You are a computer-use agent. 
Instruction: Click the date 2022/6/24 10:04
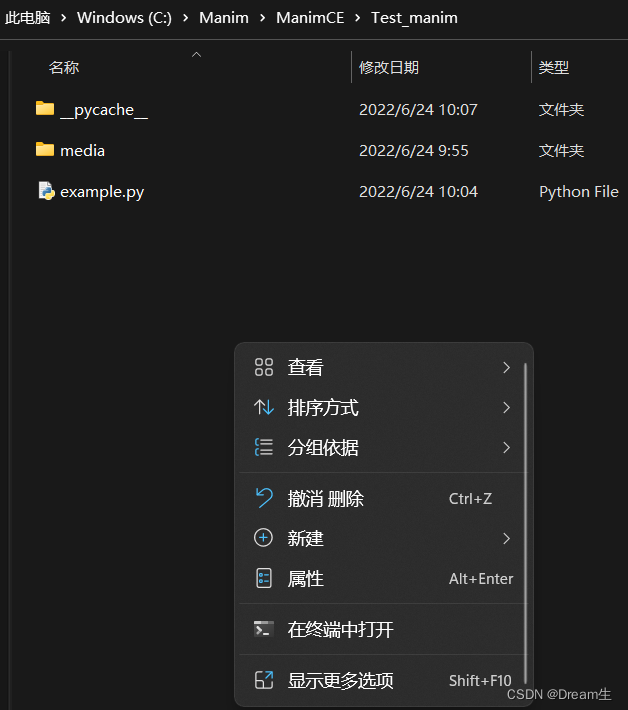pyautogui.click(x=418, y=192)
